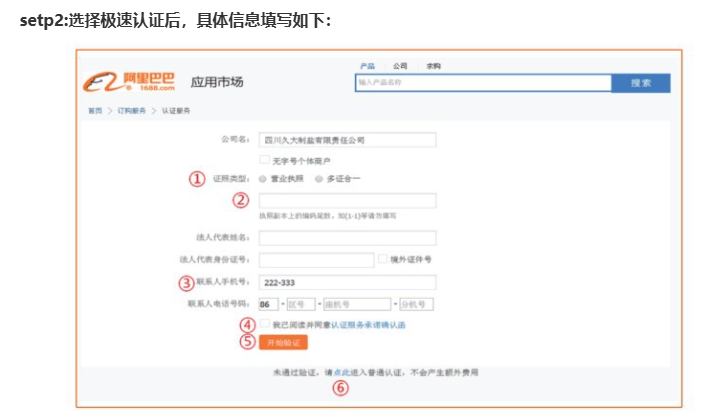The width and height of the screenshot is (720, 414).
Task: Agree to terms via 我已阅读并同意 checkbox
Action: [264, 325]
